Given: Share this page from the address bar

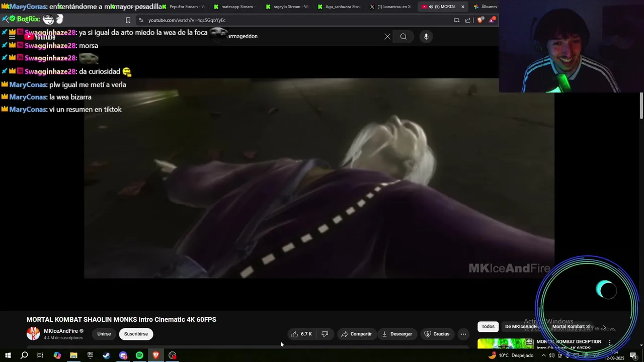Looking at the screenshot, I should point(468,20).
